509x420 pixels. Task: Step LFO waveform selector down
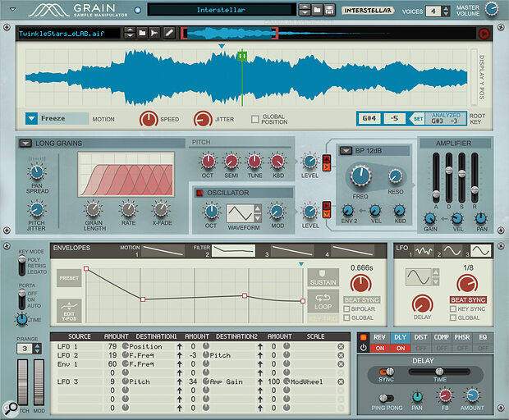[x=436, y=281]
